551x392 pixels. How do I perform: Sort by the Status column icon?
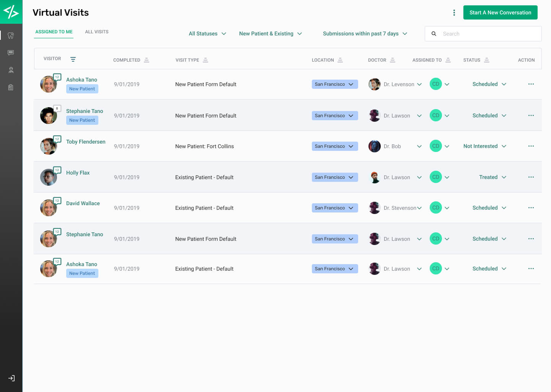[487, 60]
